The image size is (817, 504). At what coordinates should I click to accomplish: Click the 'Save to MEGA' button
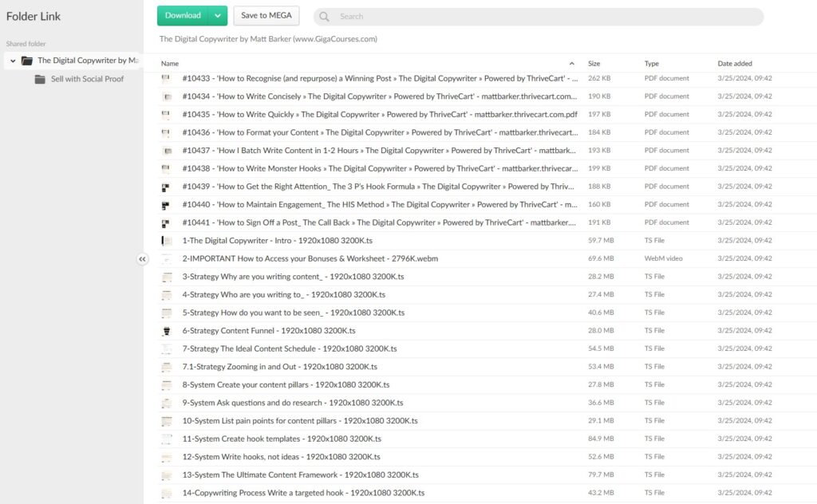[x=266, y=15]
